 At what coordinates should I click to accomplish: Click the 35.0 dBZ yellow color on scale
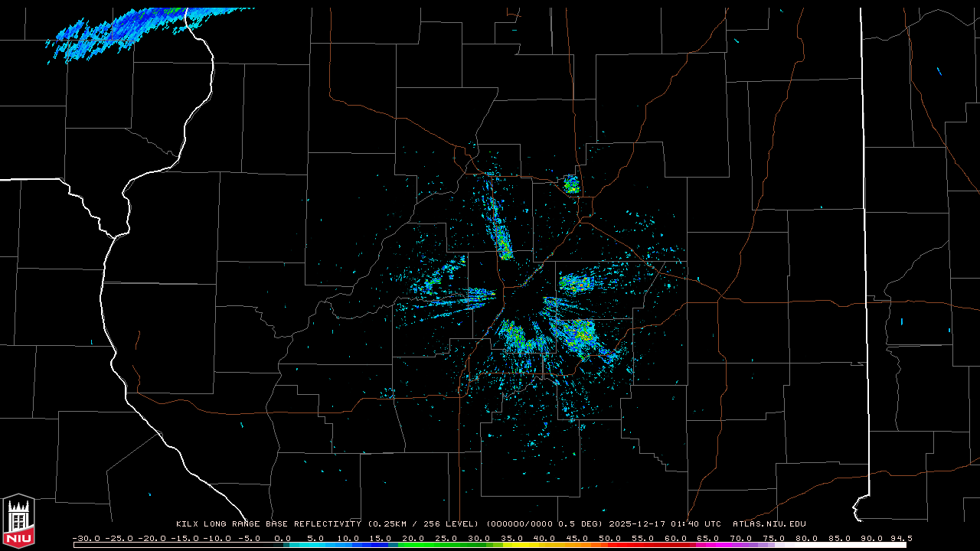click(x=511, y=545)
